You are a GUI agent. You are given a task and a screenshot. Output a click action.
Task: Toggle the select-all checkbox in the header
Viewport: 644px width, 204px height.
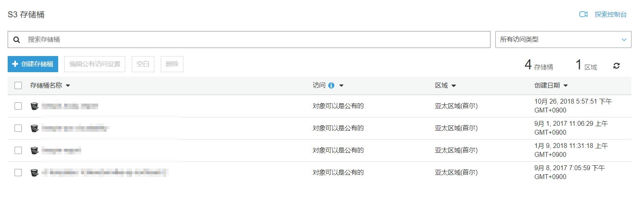point(18,85)
